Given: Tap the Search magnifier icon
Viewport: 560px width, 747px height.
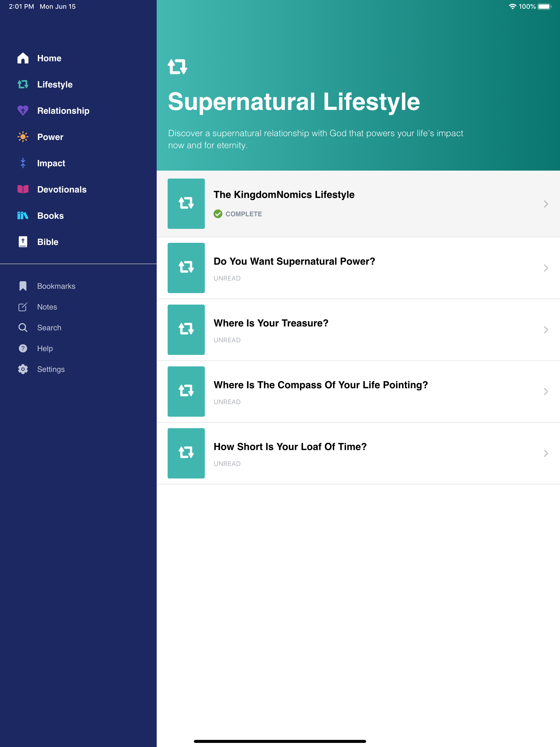Looking at the screenshot, I should click(x=23, y=328).
